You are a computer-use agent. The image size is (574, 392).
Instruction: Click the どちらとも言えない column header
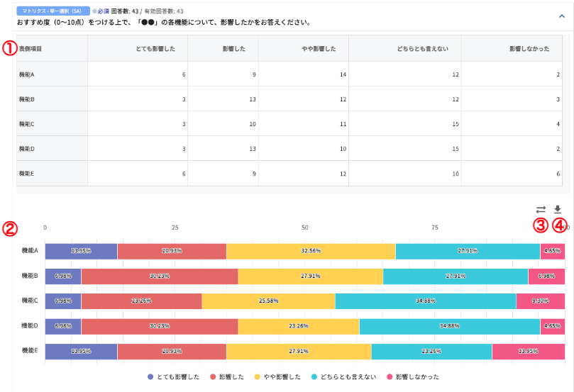pos(405,49)
